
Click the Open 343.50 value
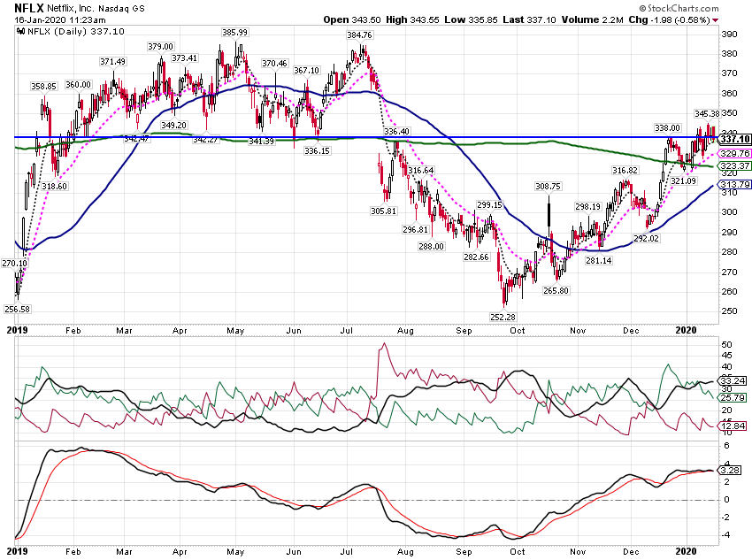pyautogui.click(x=352, y=20)
